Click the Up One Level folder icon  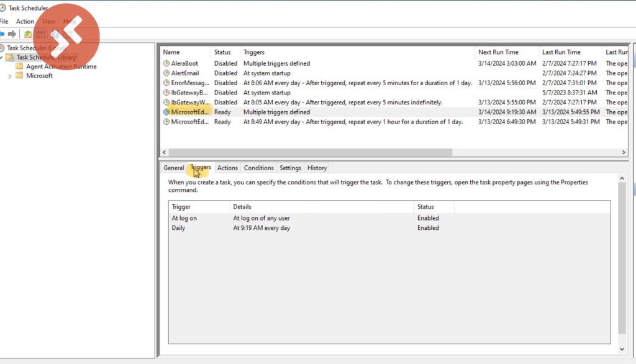coord(28,34)
